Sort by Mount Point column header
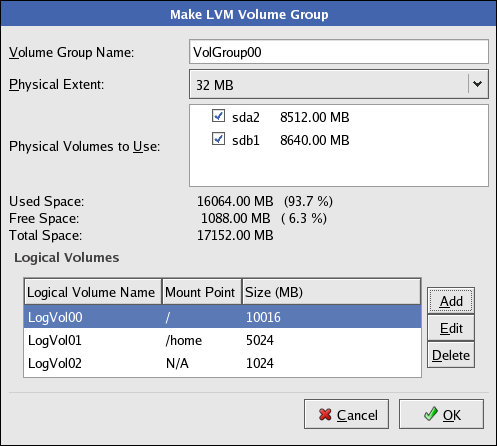The height and width of the screenshot is (446, 497). pyautogui.click(x=202, y=292)
